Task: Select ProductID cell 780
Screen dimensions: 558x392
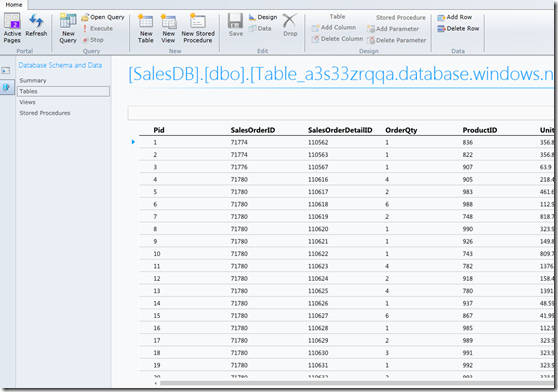Action: tap(468, 291)
